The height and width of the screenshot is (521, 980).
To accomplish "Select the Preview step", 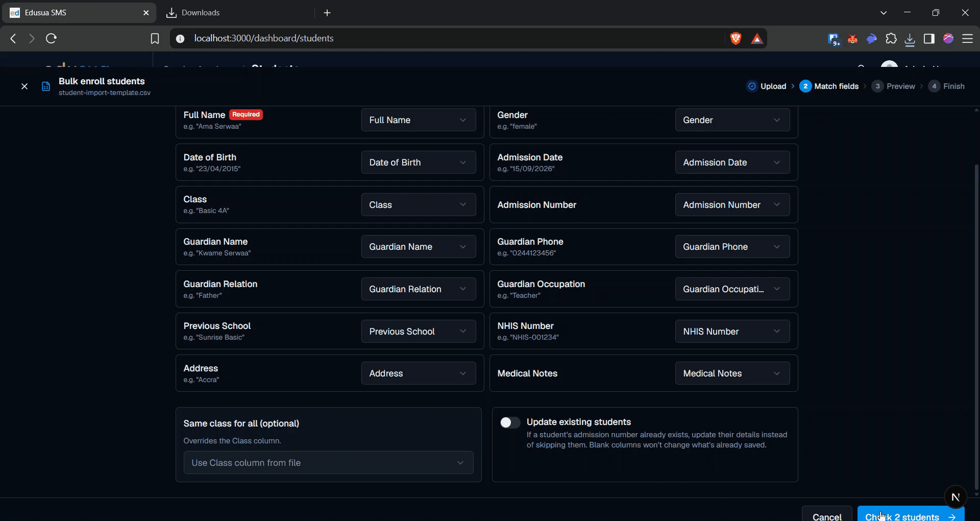I will [x=893, y=86].
